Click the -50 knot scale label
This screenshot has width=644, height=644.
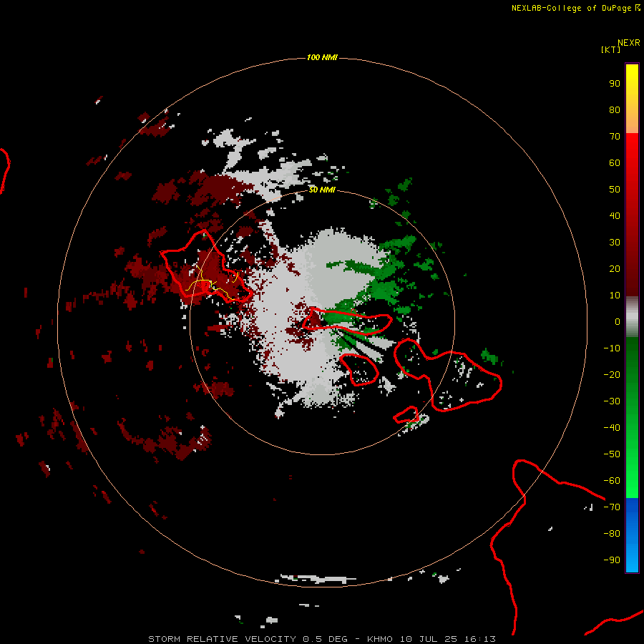[x=612, y=454]
